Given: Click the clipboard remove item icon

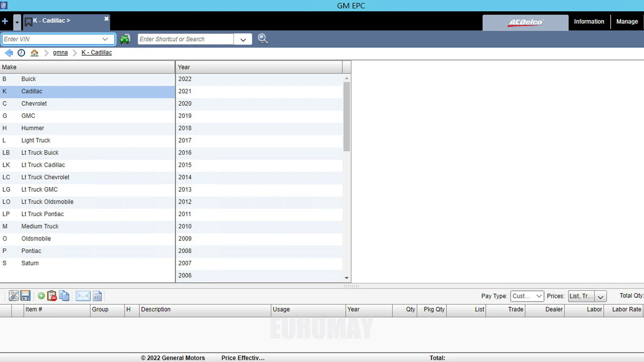Looking at the screenshot, I should (x=52, y=296).
